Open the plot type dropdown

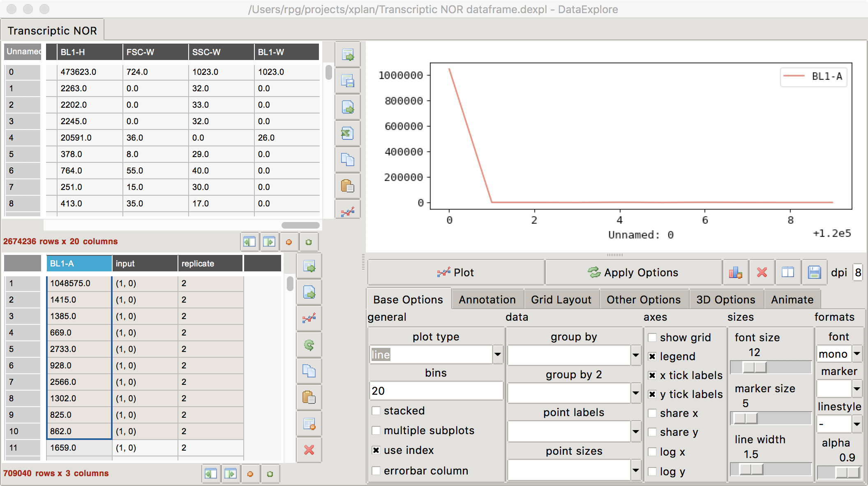tap(498, 354)
